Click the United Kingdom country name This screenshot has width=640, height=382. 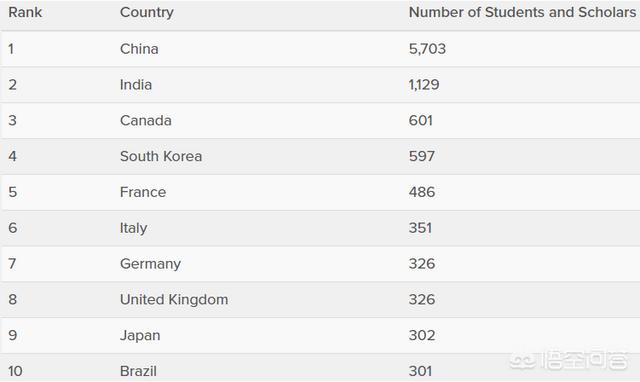click(x=174, y=300)
